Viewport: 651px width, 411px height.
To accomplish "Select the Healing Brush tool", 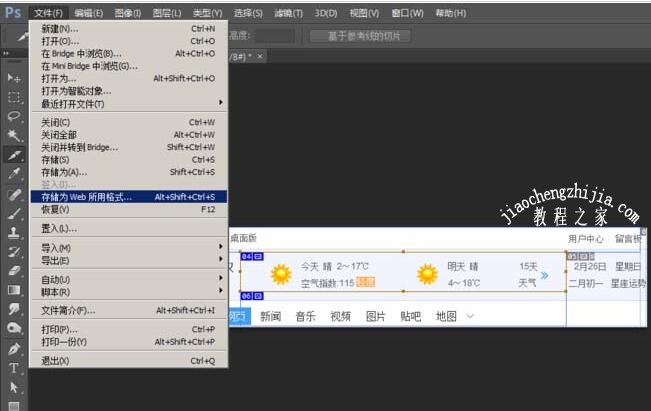I will click(x=14, y=194).
